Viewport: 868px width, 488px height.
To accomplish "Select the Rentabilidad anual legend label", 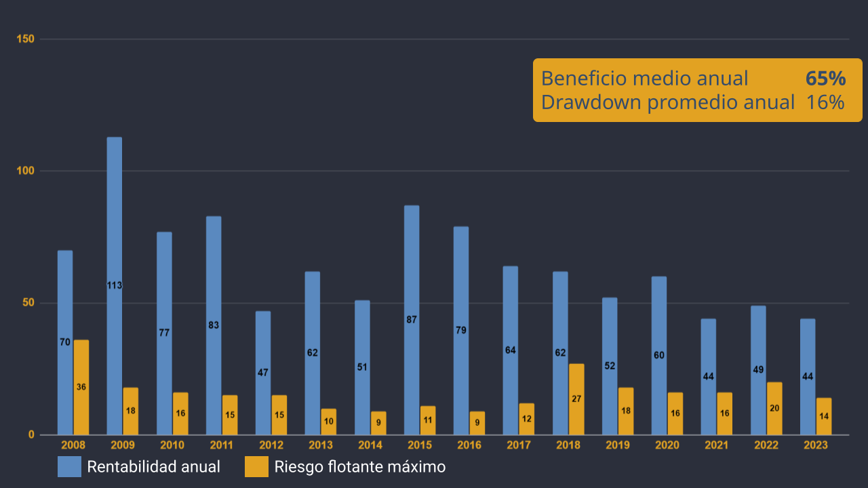I will pyautogui.click(x=153, y=467).
